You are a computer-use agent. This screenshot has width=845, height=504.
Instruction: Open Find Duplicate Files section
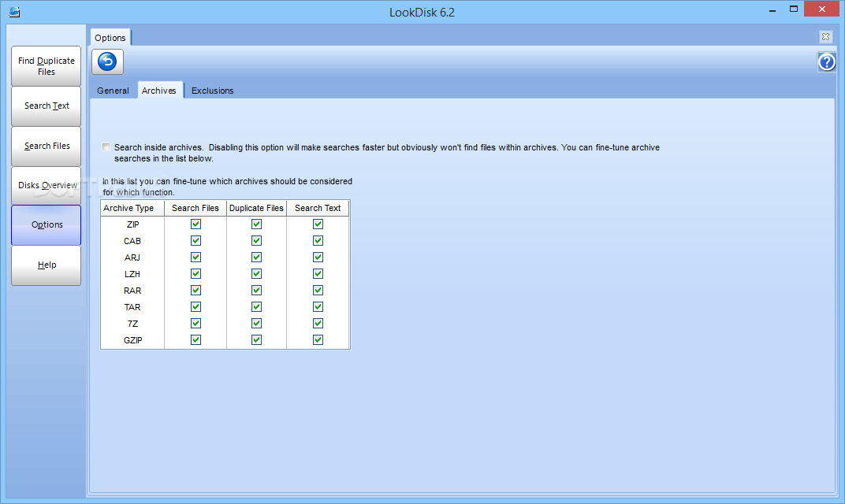click(47, 66)
